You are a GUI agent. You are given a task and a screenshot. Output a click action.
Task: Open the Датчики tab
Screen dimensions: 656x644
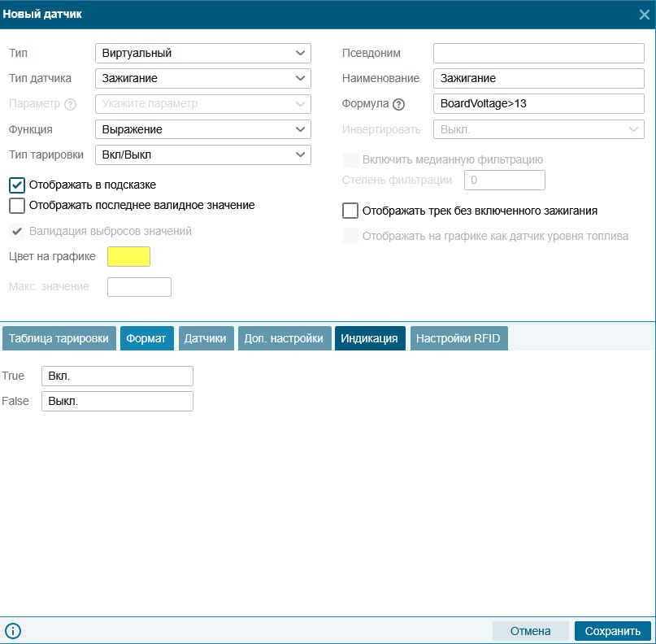click(205, 339)
